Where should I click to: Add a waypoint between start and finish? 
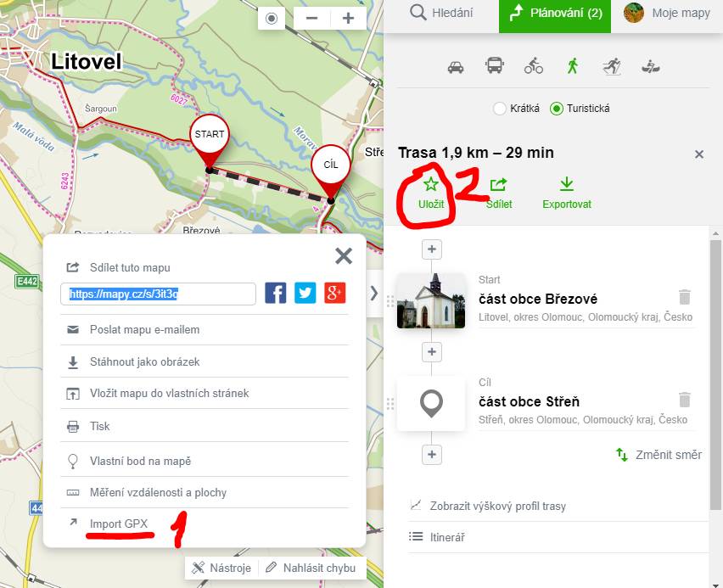[432, 352]
